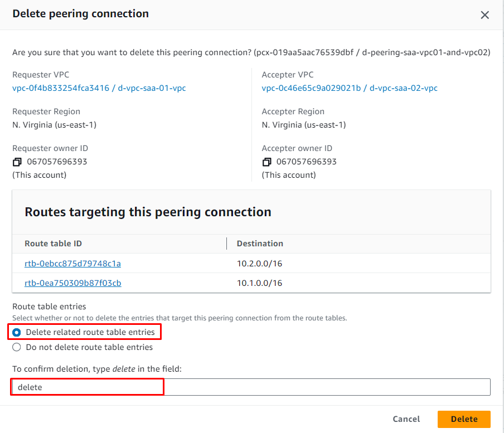Open route table rtb-0ea750309b87f03cb
This screenshot has height=433, width=504.
coord(72,283)
